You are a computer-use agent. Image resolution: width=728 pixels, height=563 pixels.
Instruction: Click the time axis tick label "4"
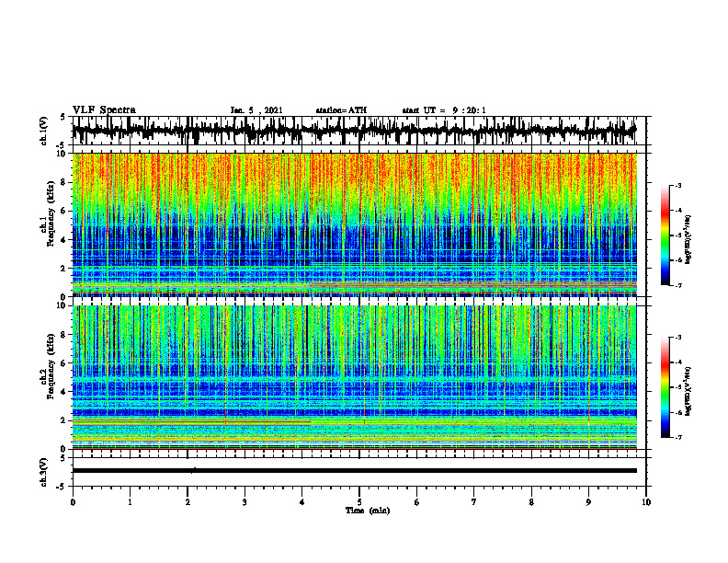click(302, 502)
